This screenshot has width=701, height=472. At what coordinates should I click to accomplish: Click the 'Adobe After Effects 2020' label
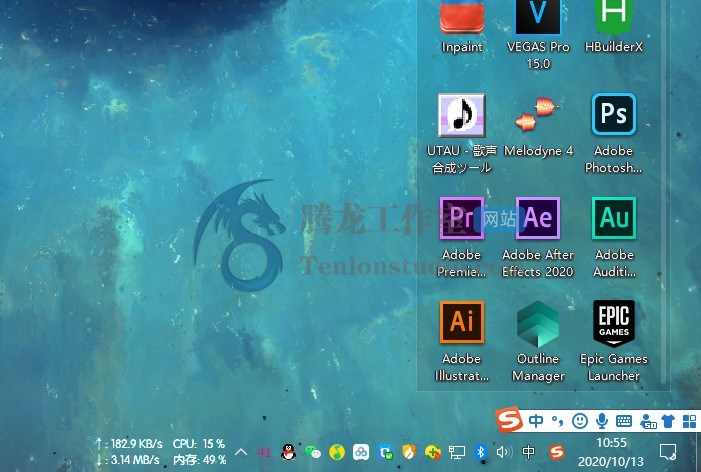538,263
